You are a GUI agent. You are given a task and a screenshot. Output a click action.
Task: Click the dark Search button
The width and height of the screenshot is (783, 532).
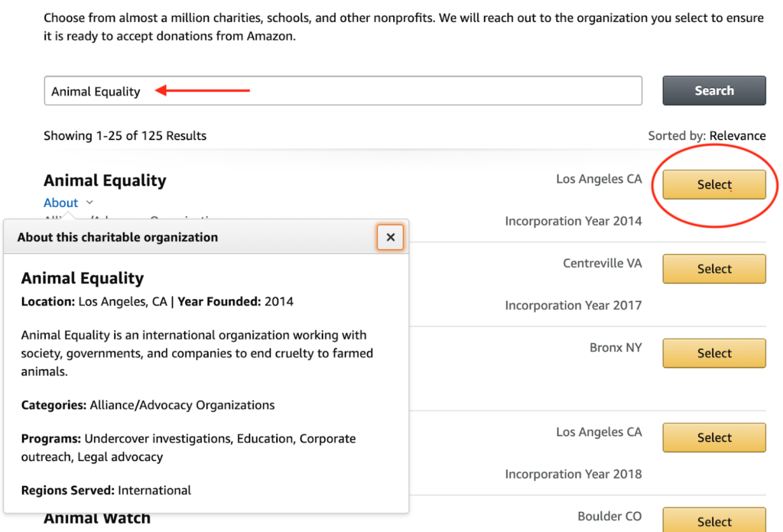714,91
